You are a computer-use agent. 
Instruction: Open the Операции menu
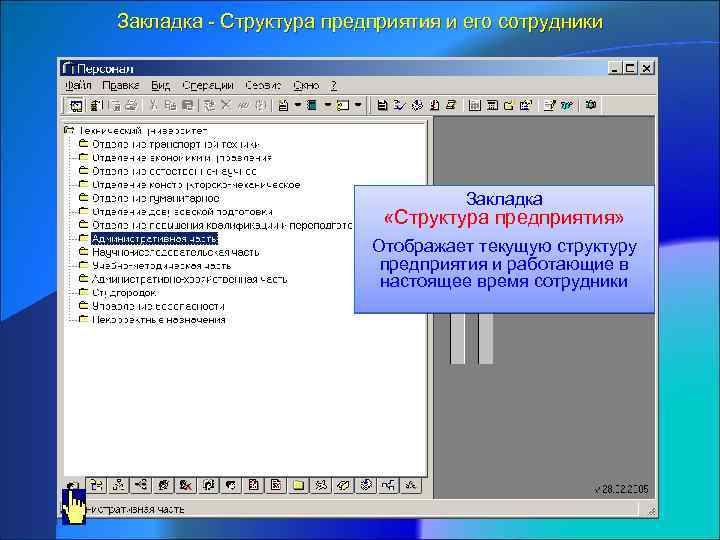[x=208, y=85]
